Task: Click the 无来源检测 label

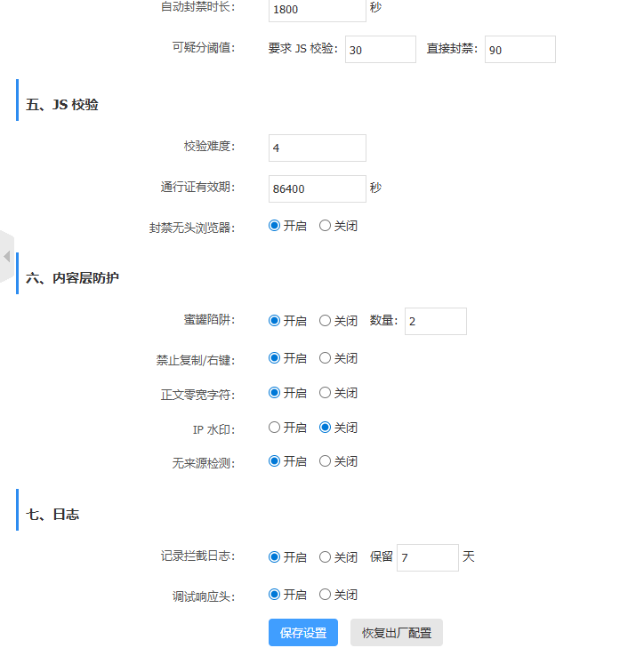Action: [x=204, y=463]
